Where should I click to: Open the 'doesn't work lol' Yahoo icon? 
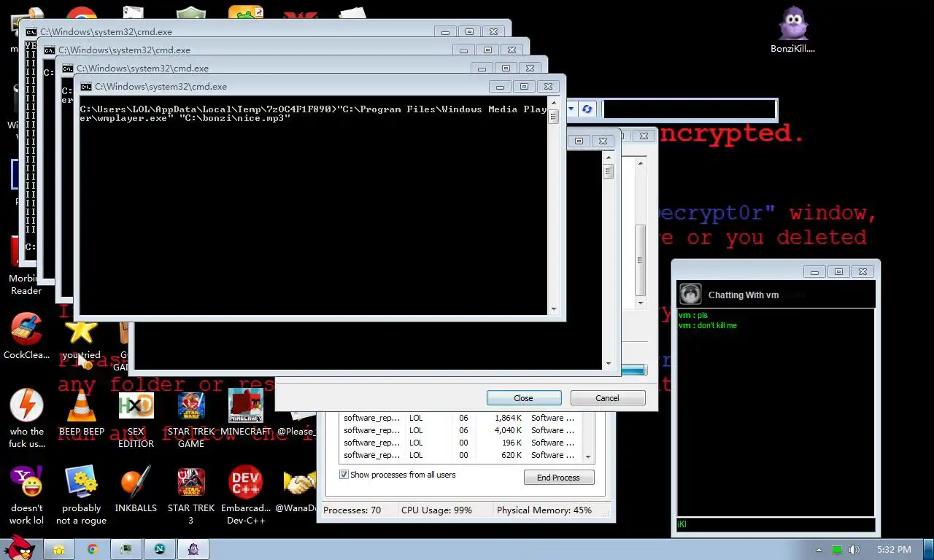tap(26, 495)
